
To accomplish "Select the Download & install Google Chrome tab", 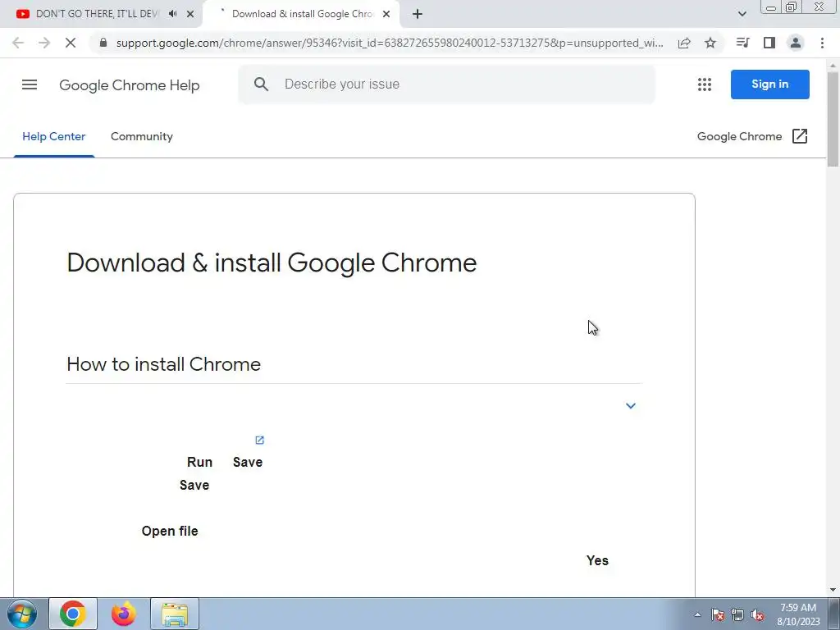I will pos(302,14).
